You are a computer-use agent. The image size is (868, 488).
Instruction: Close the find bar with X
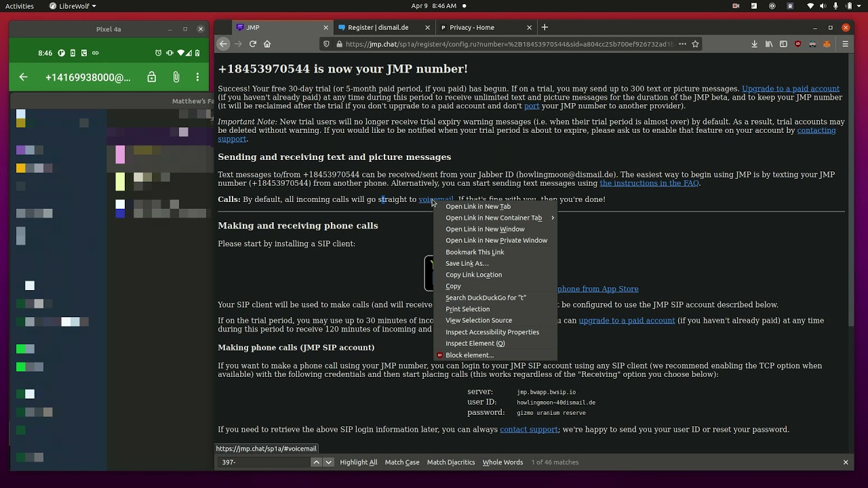point(846,462)
